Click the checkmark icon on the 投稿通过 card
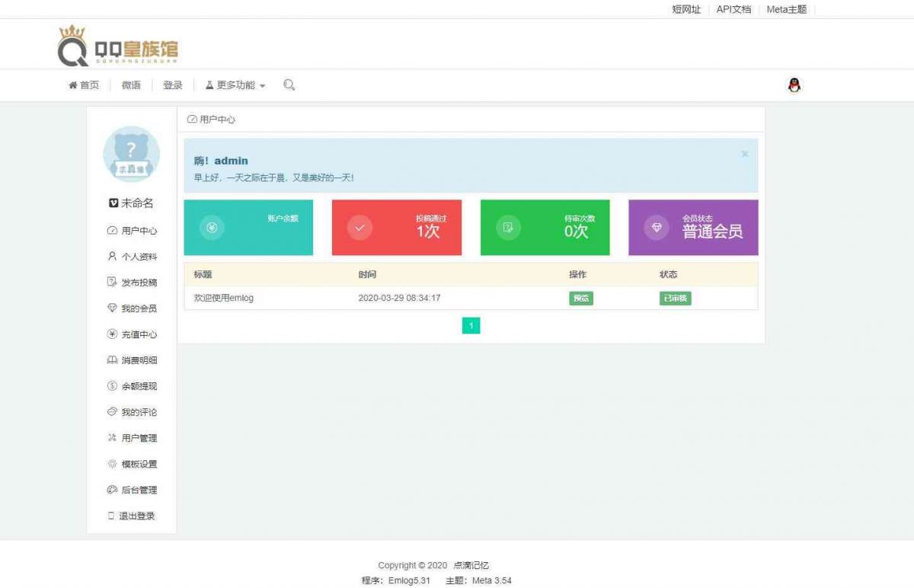The width and height of the screenshot is (914, 588). tap(359, 227)
